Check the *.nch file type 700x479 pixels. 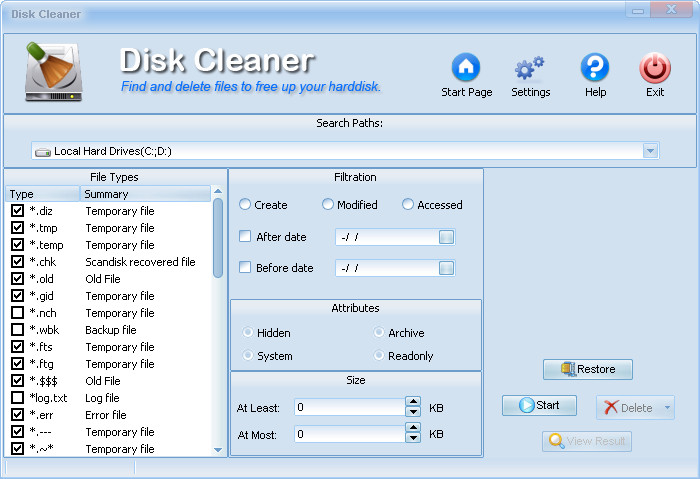click(x=17, y=312)
